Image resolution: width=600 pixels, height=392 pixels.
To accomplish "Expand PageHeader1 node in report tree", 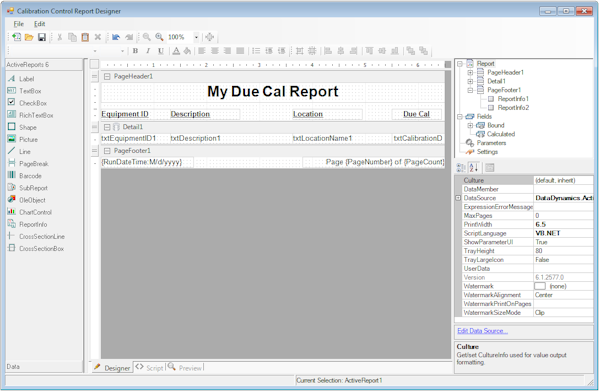I will (470, 72).
